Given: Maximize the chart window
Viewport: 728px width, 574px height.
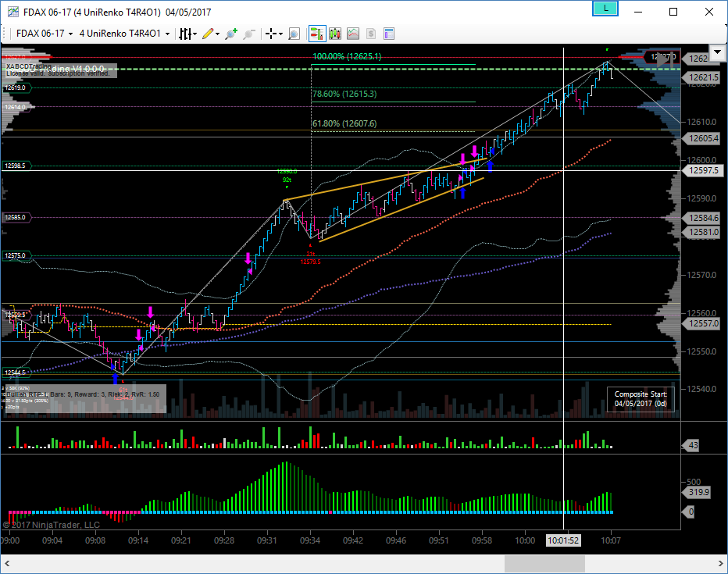Looking at the screenshot, I should pos(673,12).
